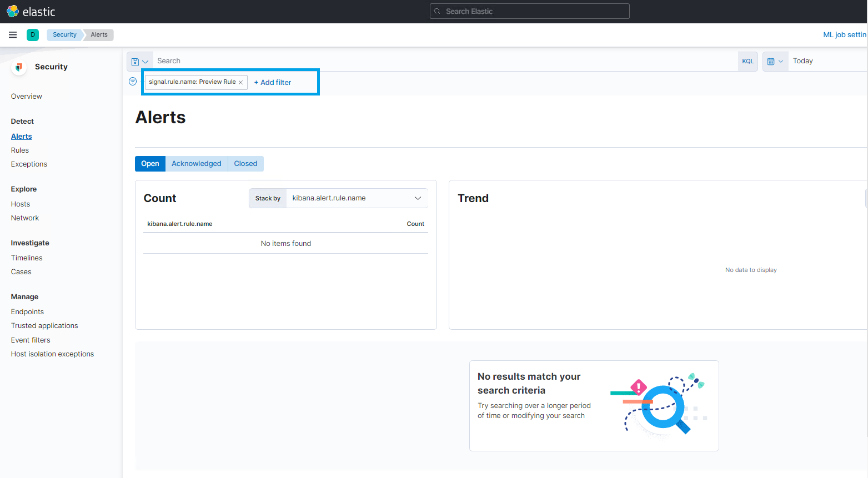Image resolution: width=868 pixels, height=478 pixels.
Task: Open the Stack by field dropdown
Action: pos(357,198)
